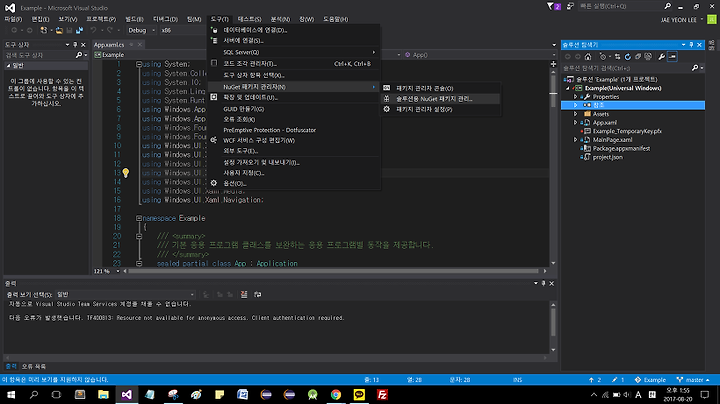
Task: Click the Options menu item with gear icon
Action: coord(294,183)
